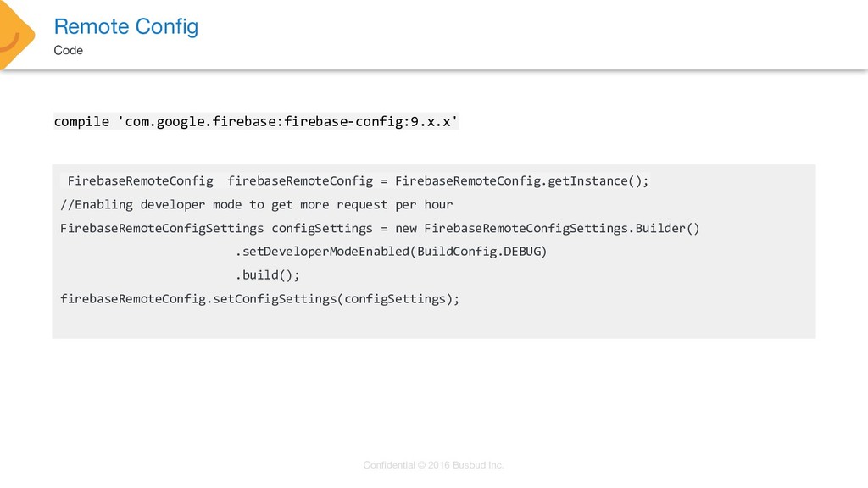The width and height of the screenshot is (868, 488).
Task: Click FirebaseRemoteConfigSettings.Builder() constructor text
Action: pyautogui.click(x=562, y=229)
